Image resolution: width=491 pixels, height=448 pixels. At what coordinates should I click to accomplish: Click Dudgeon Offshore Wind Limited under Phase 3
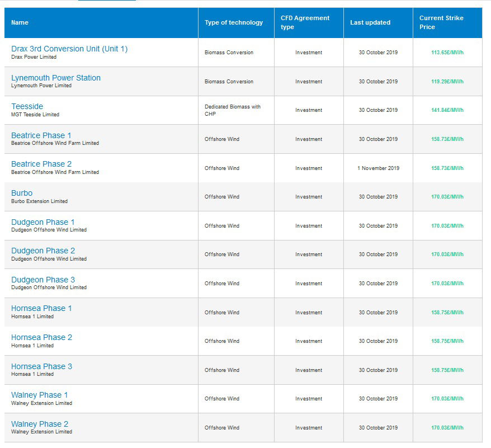pos(49,287)
